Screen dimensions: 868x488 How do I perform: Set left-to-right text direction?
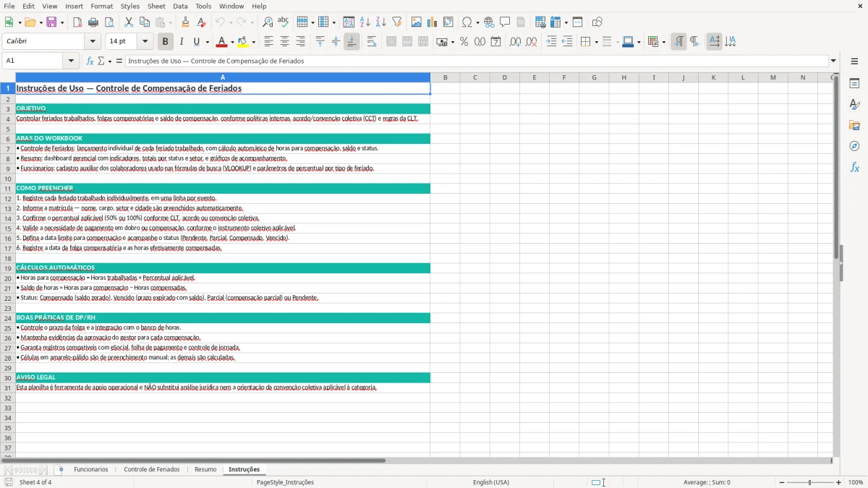coord(678,42)
